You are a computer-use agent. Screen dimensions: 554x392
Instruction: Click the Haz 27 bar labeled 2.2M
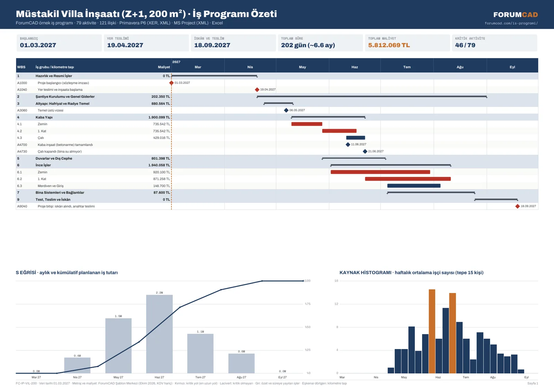coord(159,334)
